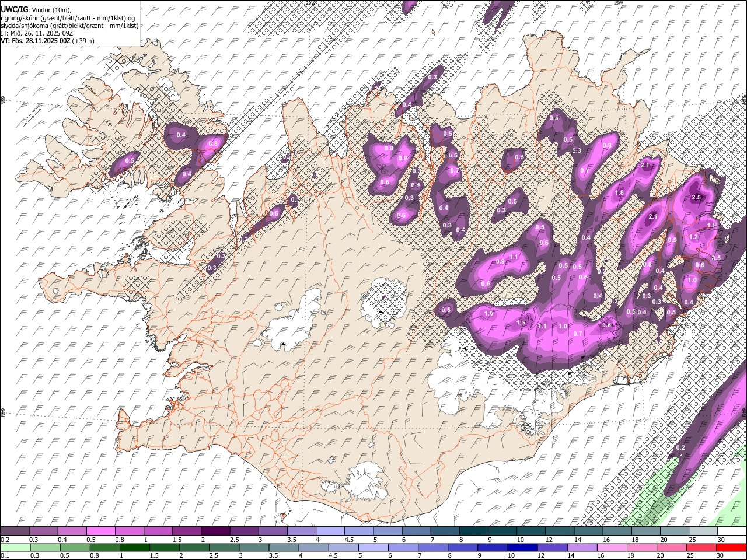747x560 pixels.
Task: Click the 15W longitude label
Action: [x=618, y=3]
